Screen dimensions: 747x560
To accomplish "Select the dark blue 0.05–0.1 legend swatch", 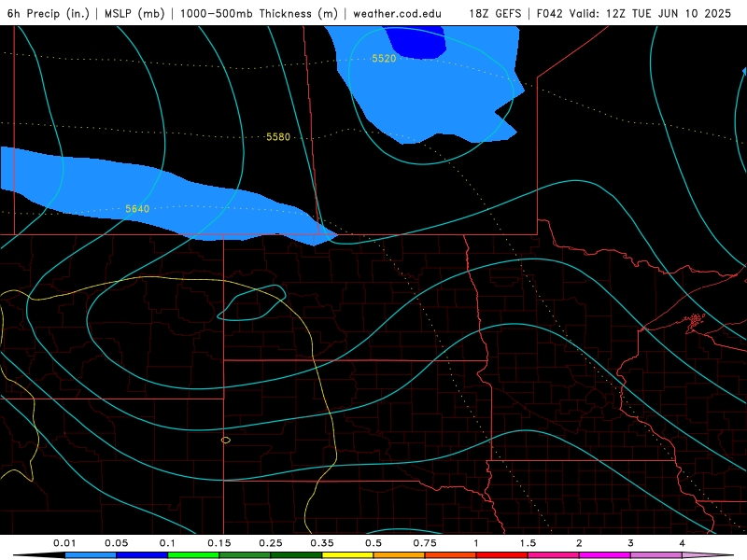I will click(x=142, y=555).
